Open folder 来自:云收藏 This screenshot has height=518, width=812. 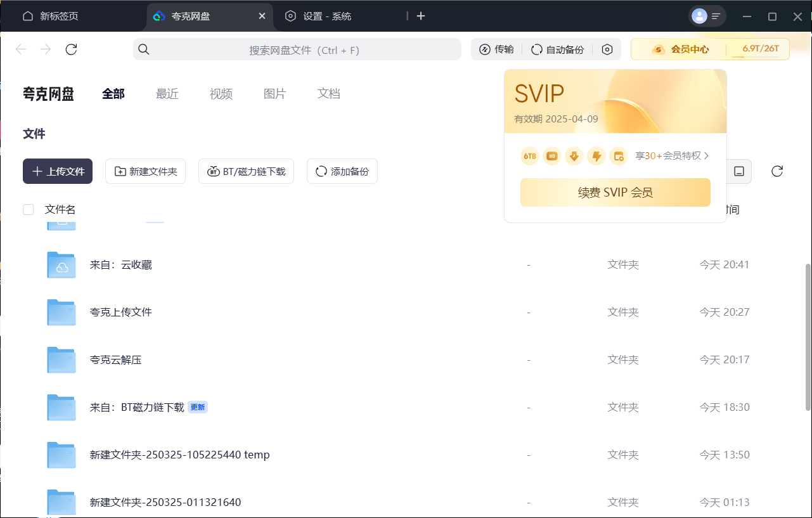click(121, 264)
